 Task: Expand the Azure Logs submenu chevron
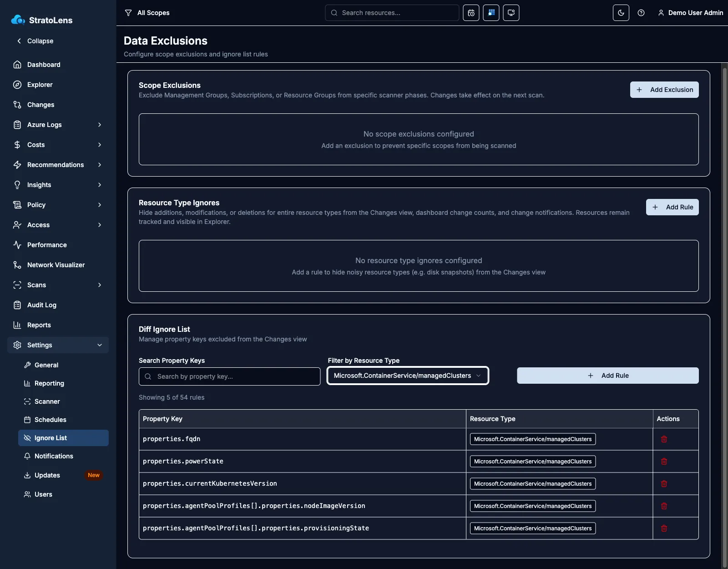(x=100, y=125)
